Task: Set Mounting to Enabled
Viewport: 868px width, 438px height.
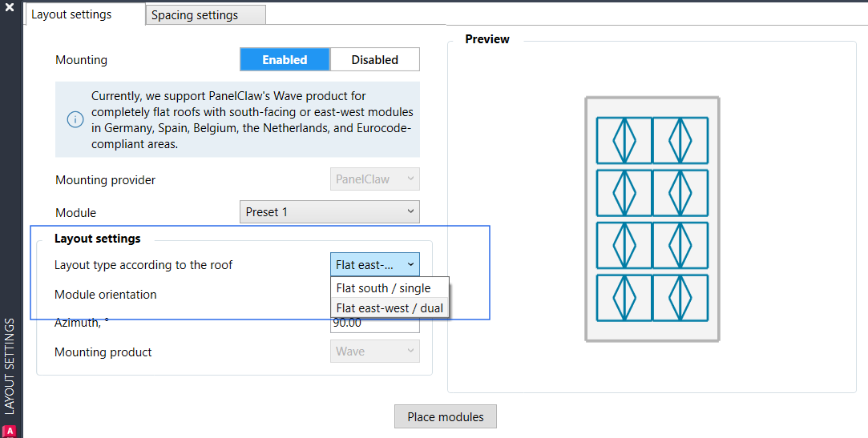Action: click(x=285, y=60)
